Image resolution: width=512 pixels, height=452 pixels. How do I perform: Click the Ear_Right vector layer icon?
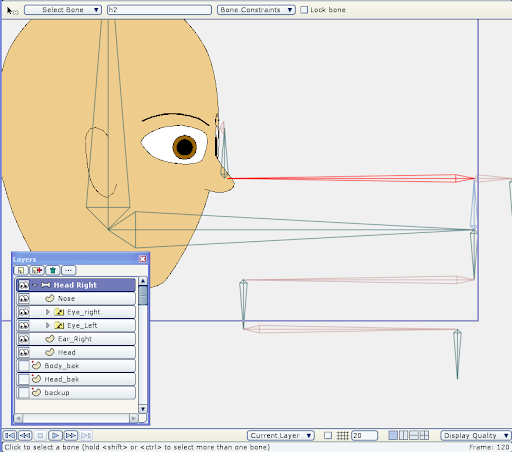[50, 339]
